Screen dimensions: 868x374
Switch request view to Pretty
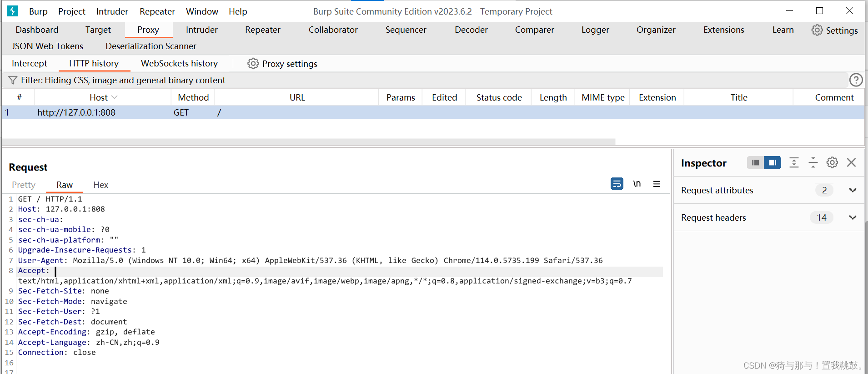pyautogui.click(x=24, y=185)
